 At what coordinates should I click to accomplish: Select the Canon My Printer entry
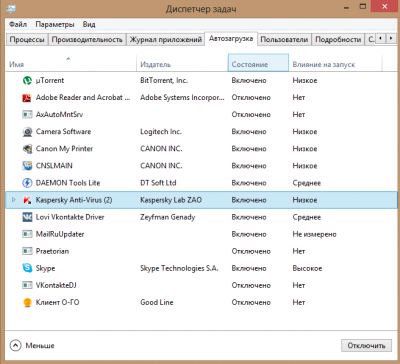point(64,149)
